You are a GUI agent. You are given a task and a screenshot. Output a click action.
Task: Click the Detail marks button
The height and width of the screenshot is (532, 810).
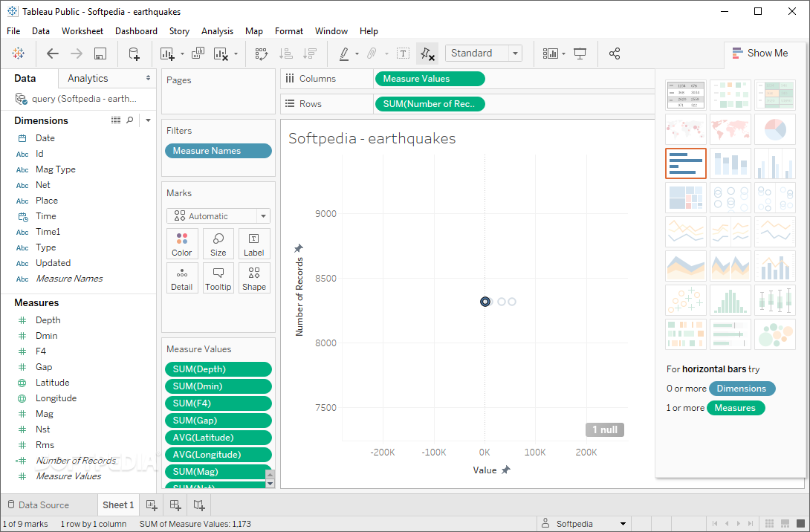pyautogui.click(x=182, y=278)
